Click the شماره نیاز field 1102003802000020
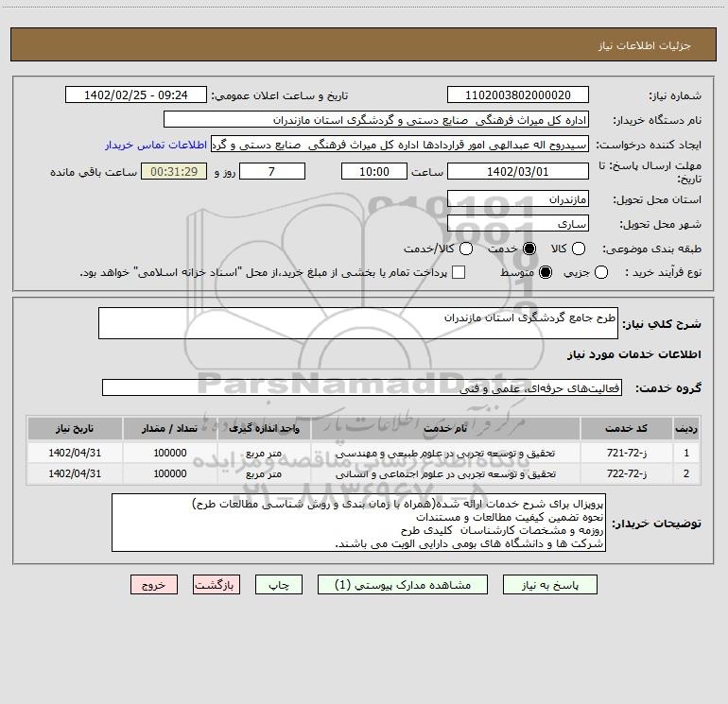Screen dimensions: 728x704 coord(518,94)
